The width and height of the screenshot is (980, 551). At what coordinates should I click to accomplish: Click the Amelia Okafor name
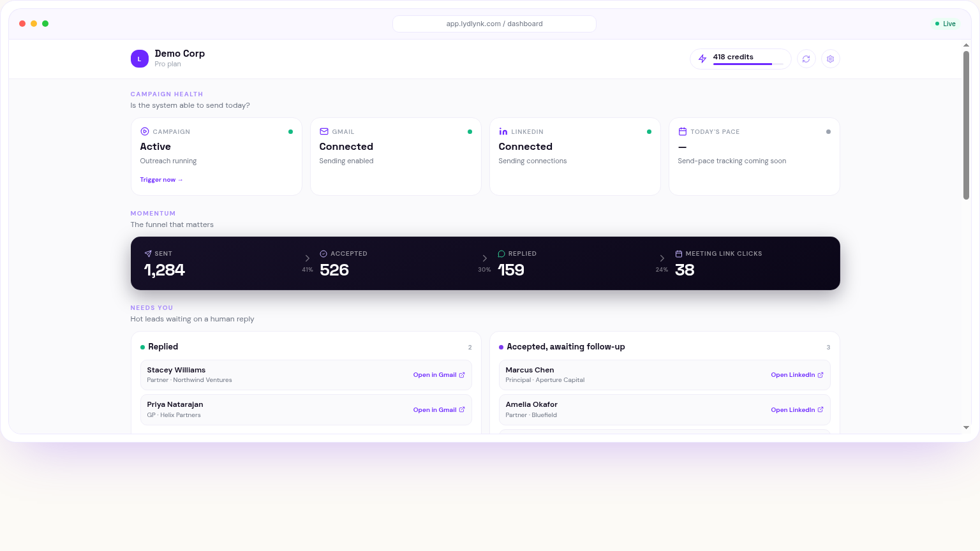(531, 404)
